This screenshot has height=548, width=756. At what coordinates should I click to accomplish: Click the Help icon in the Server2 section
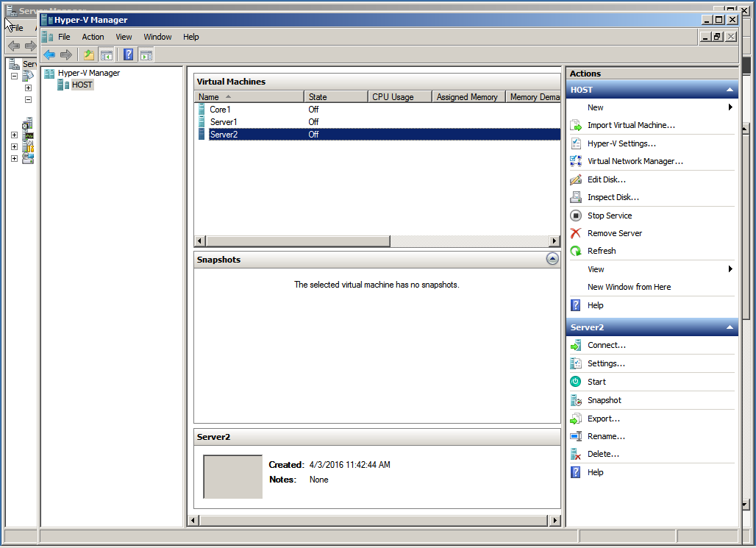tap(576, 472)
